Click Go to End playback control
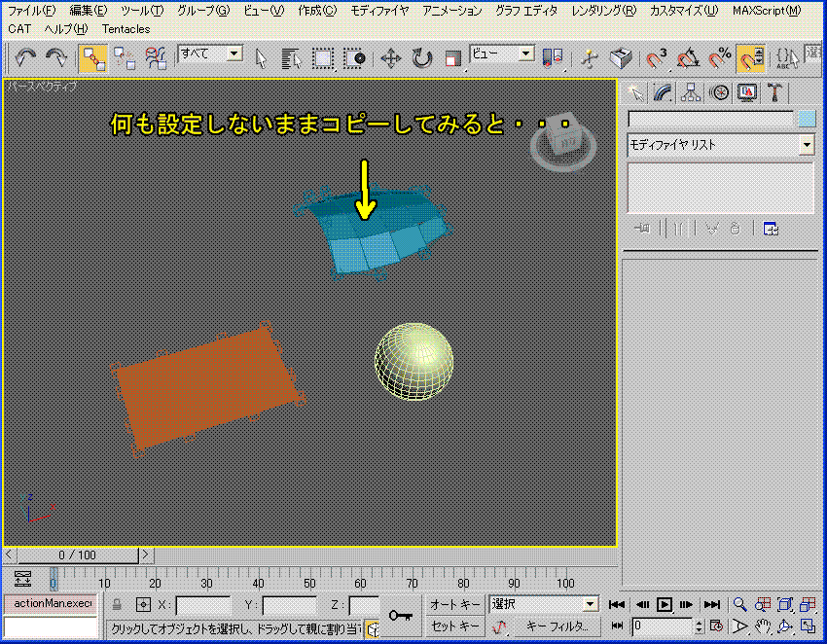Image resolution: width=827 pixels, height=644 pixels. coord(712,604)
